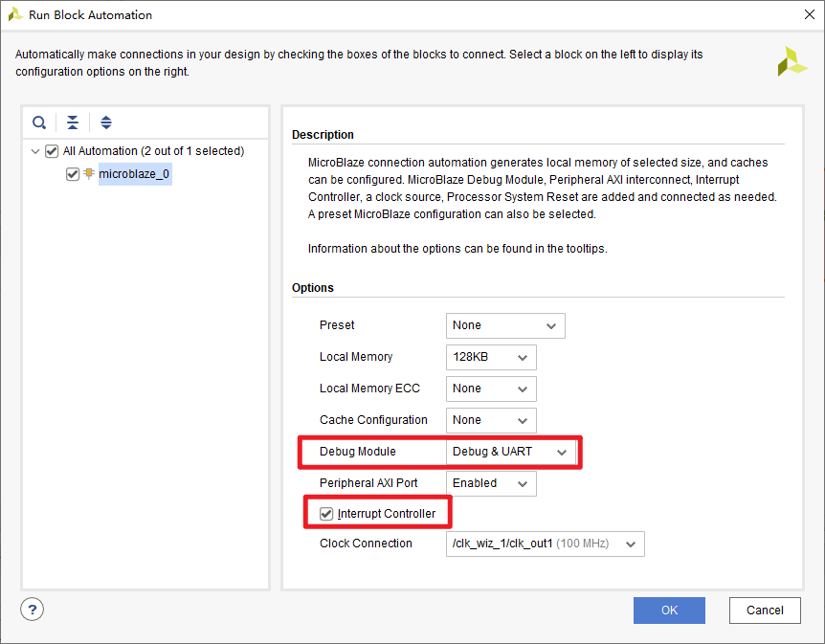
Task: Collapse the All Automation tree node
Action: (35, 151)
